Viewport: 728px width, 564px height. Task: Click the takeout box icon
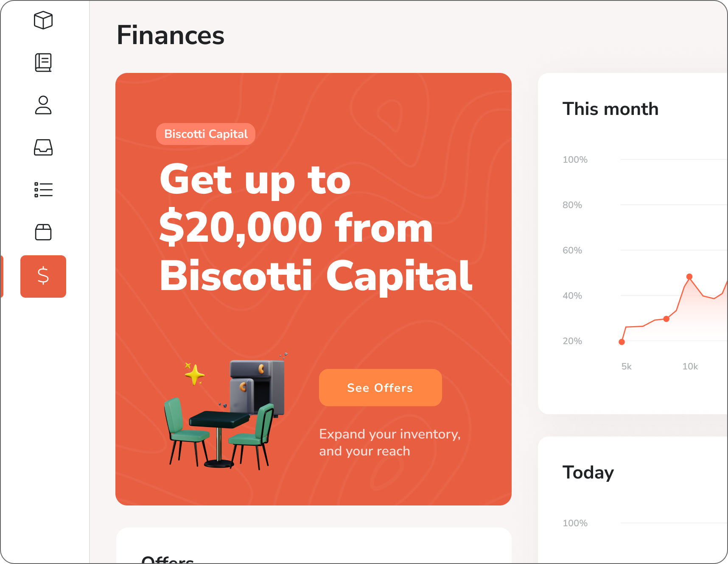pos(43,232)
